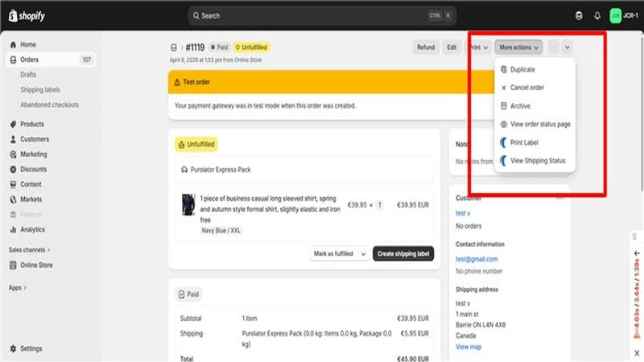Open Abandoned checkouts
Screen dimensions: 644x362
[50, 105]
